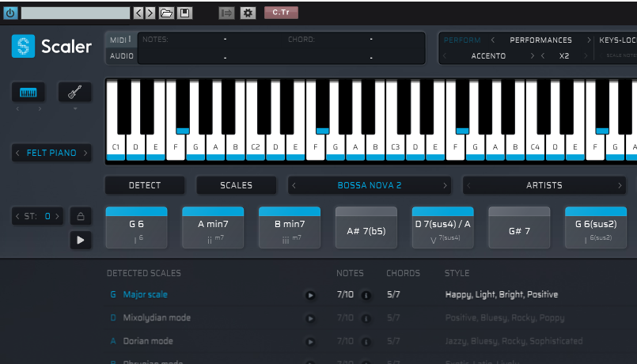Select the MIDI input tab
Image resolution: width=637 pixels, height=364 pixels.
pyautogui.click(x=120, y=40)
